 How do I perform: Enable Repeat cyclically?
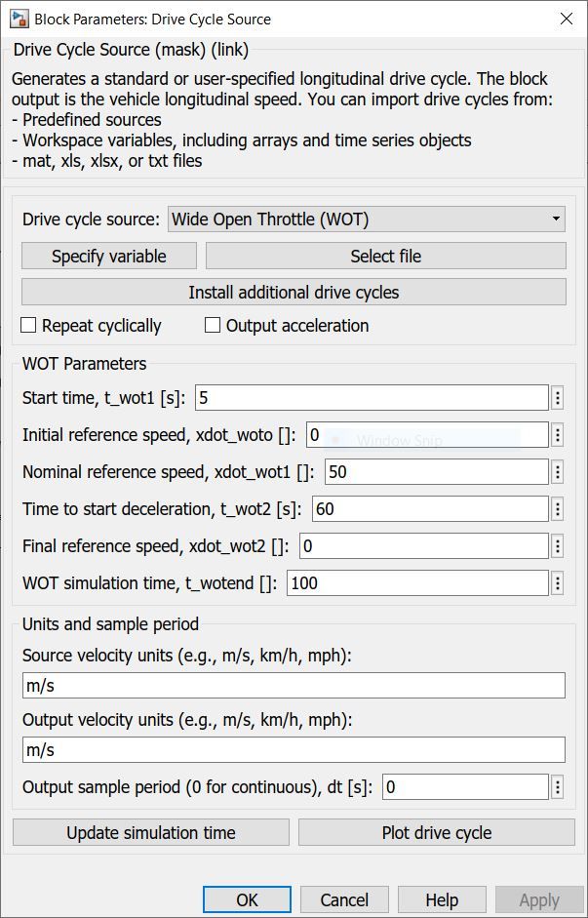(x=28, y=324)
